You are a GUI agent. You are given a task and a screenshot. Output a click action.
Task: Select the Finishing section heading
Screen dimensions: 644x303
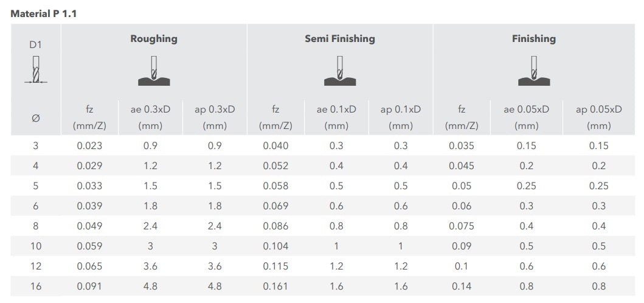(533, 39)
